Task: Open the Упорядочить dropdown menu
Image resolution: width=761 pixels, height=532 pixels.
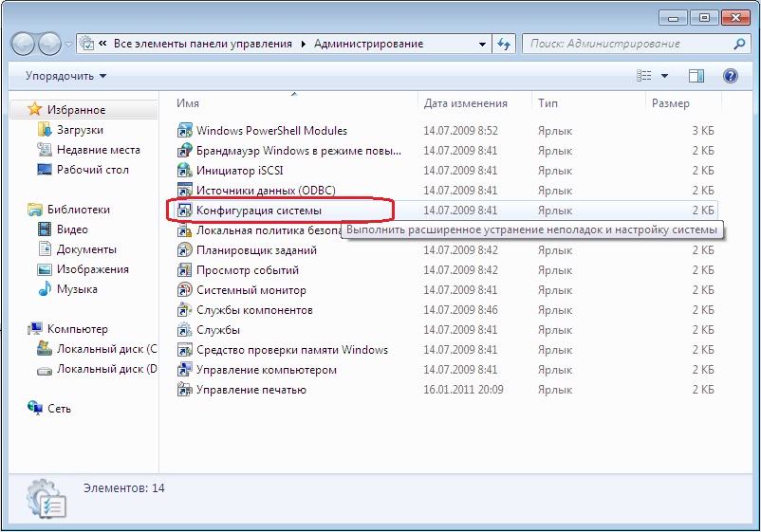Action: 65,76
